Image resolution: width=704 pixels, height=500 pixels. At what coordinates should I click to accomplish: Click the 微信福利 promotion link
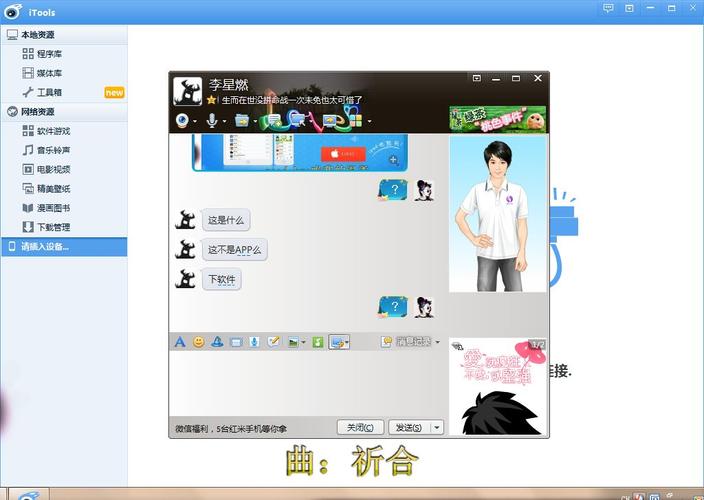point(230,429)
